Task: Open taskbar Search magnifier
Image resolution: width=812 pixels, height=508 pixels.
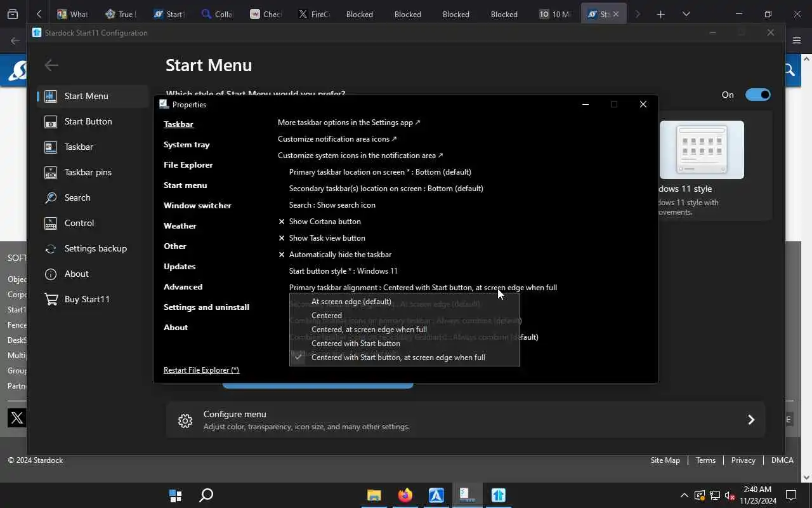Action: pyautogui.click(x=206, y=495)
